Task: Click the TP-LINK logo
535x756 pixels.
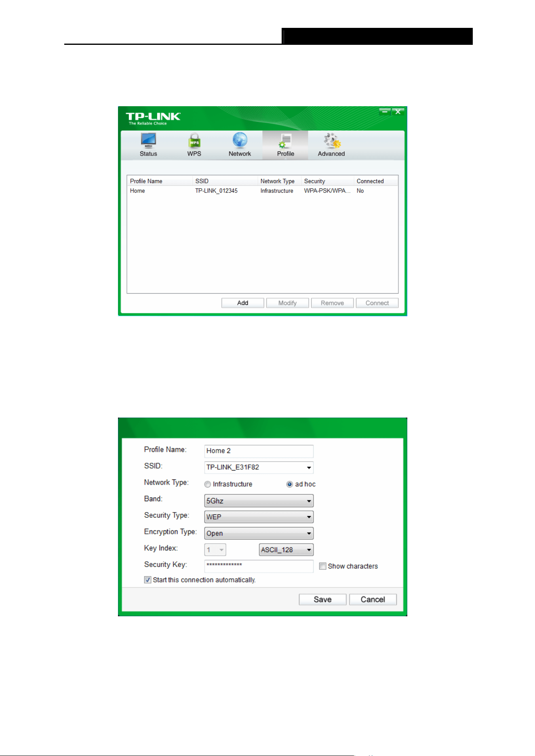Action: pyautogui.click(x=153, y=118)
